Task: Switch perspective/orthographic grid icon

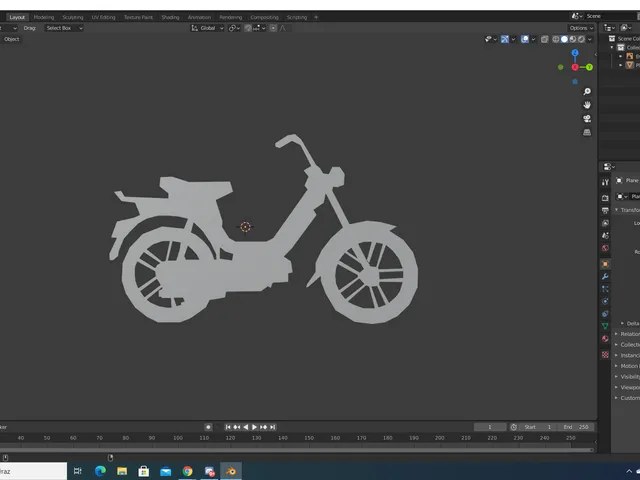Action: point(587,132)
